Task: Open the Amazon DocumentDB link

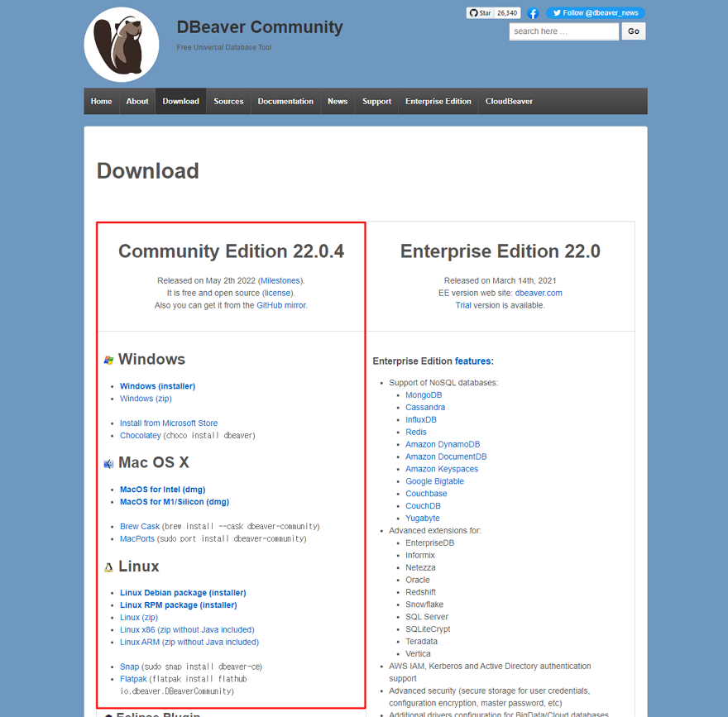Action: [446, 456]
